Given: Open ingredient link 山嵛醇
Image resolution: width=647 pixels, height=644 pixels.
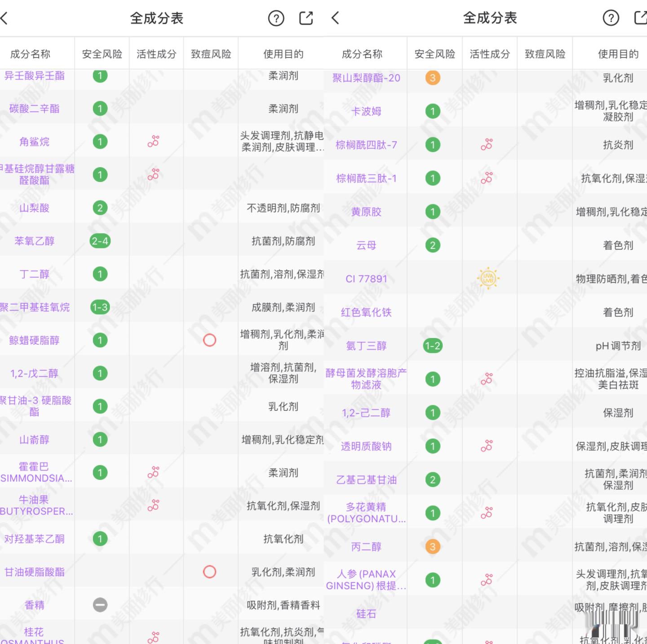Looking at the screenshot, I should tap(35, 440).
